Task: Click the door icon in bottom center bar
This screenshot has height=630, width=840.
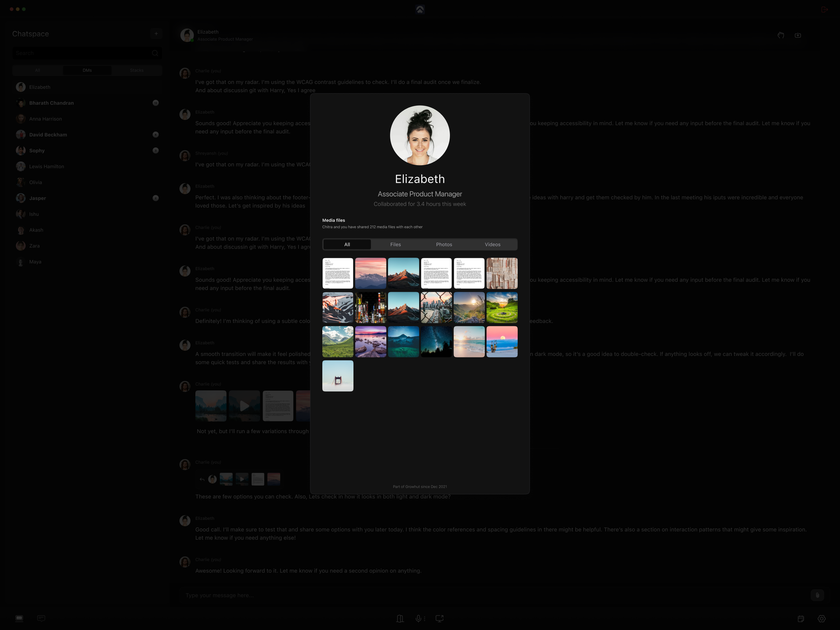Action: click(400, 619)
